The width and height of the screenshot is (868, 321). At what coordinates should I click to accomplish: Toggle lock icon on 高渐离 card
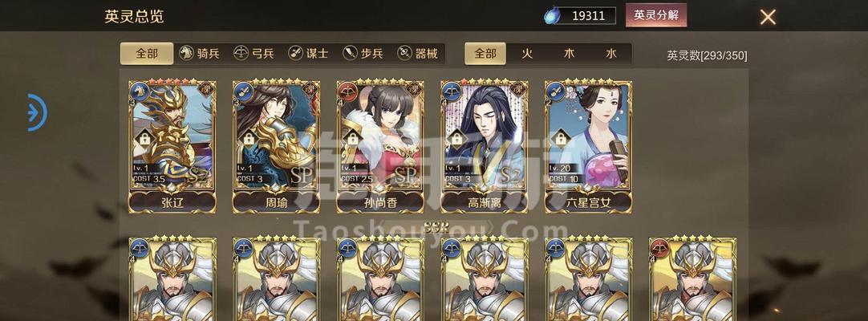click(456, 138)
